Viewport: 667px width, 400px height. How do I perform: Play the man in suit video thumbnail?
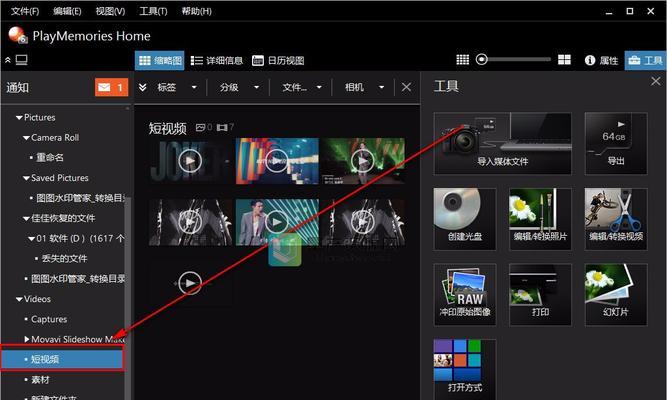click(x=277, y=222)
